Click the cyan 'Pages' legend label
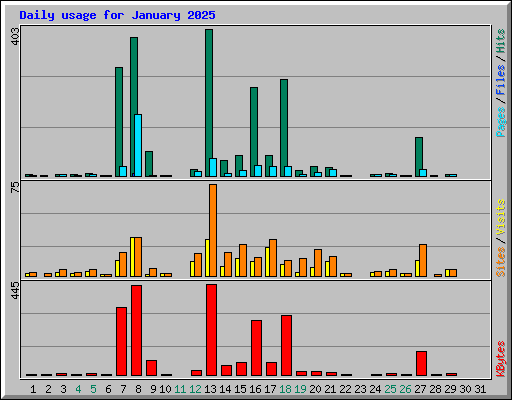 (x=500, y=122)
